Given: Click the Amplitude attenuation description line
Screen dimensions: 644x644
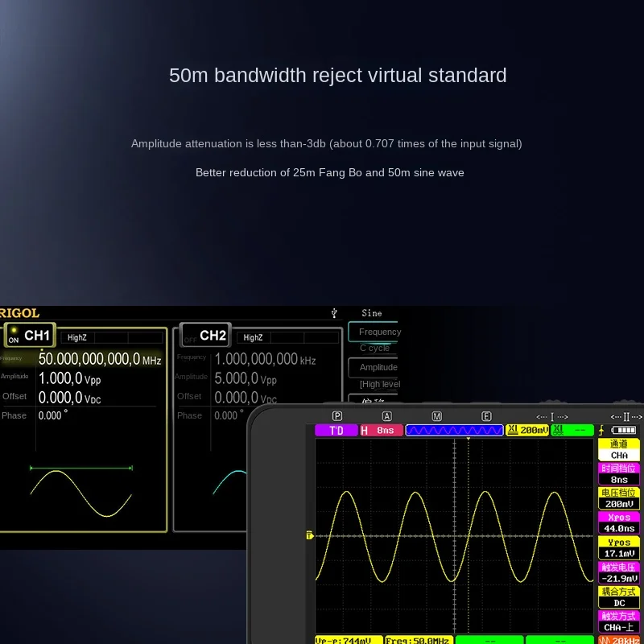Looking at the screenshot, I should coord(327,144).
